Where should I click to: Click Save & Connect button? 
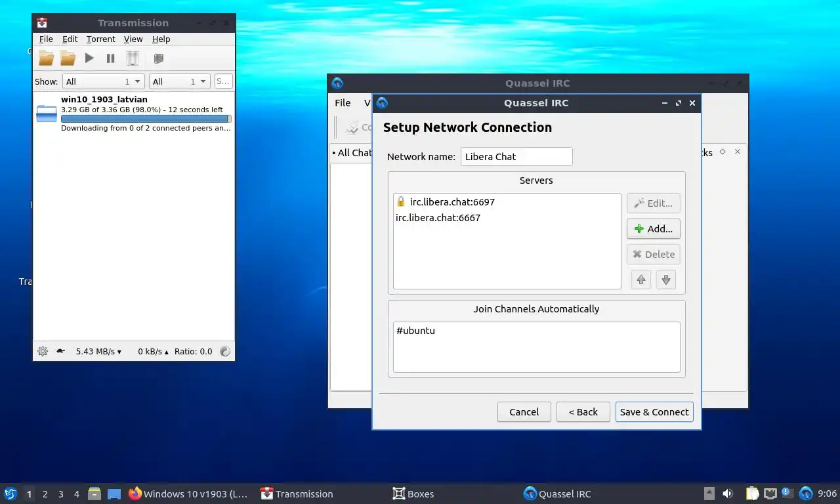coord(654,412)
